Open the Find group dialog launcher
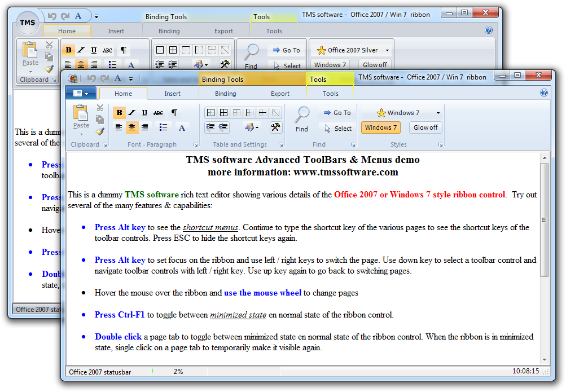 pos(353,144)
